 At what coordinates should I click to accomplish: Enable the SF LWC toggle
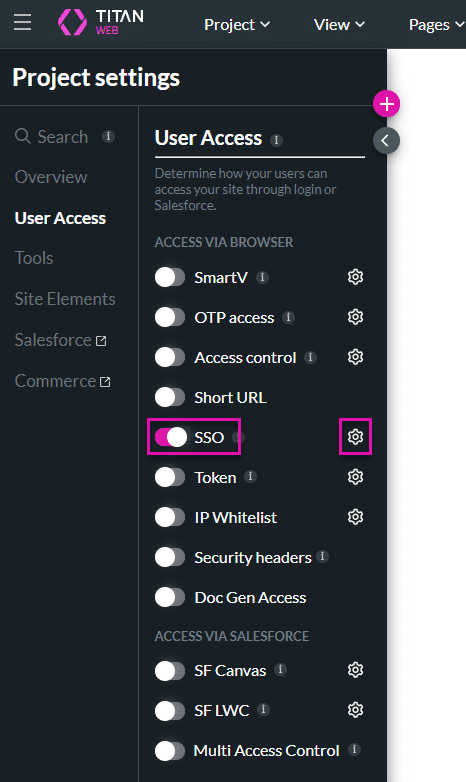[170, 711]
